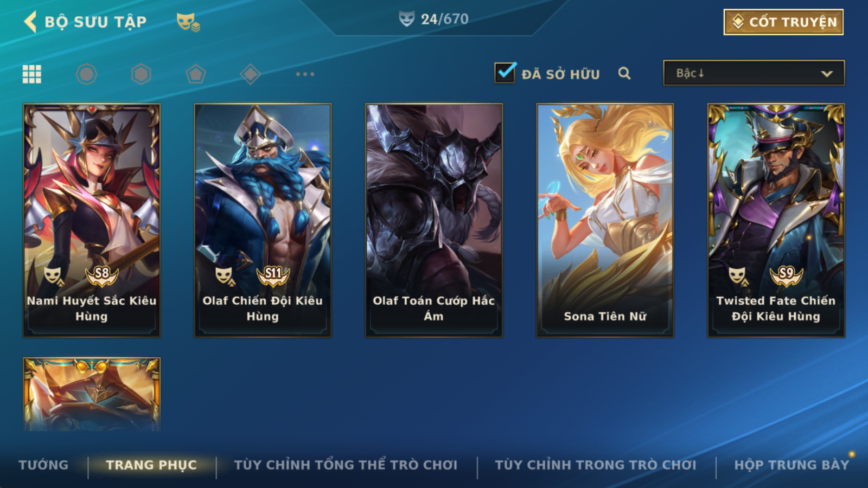Open the golden mask skin collection icon
The width and height of the screenshot is (868, 488).
(188, 22)
